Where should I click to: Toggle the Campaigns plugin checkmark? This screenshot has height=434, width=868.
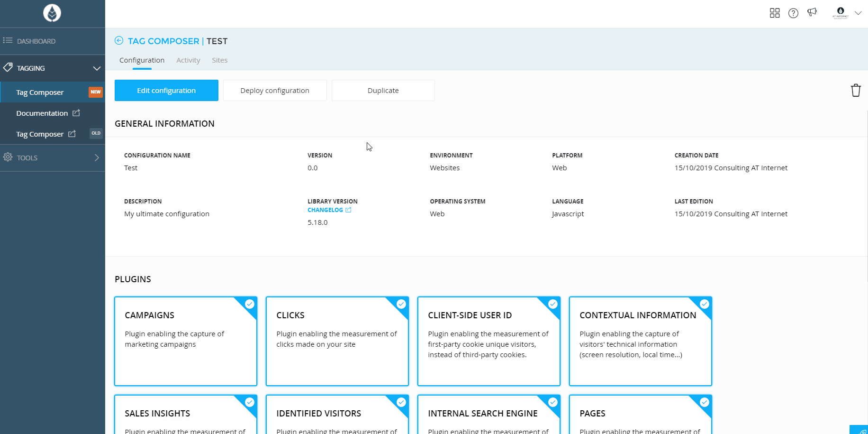250,304
